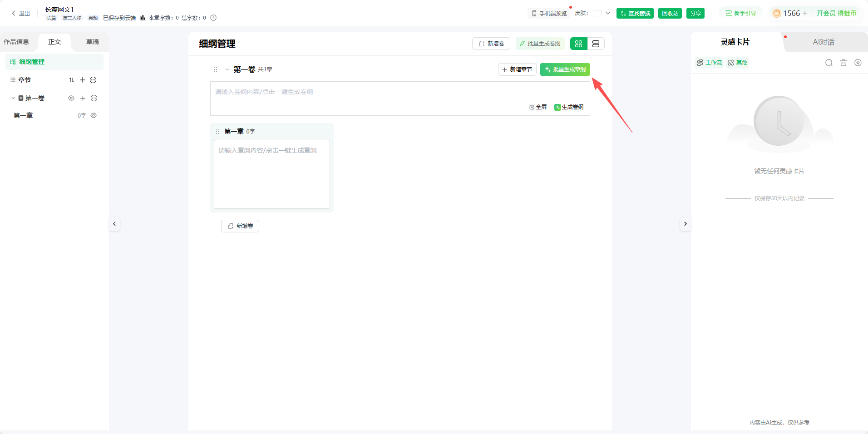868x434 pixels.
Task: Click the trash icon in the inspiration card panel
Action: point(843,63)
